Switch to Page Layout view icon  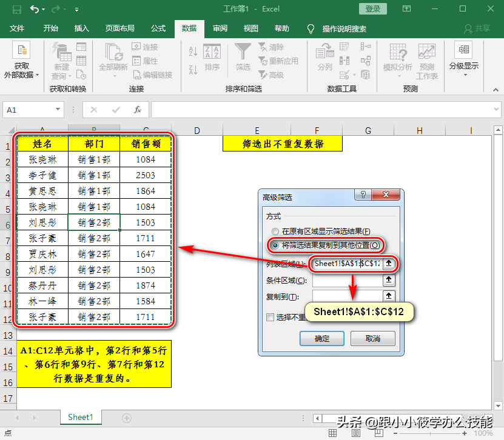point(356,433)
